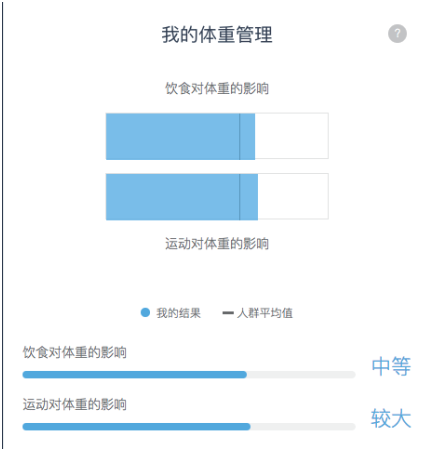Click the 我的结果 legend text
This screenshot has width=432, height=451.
point(179,313)
